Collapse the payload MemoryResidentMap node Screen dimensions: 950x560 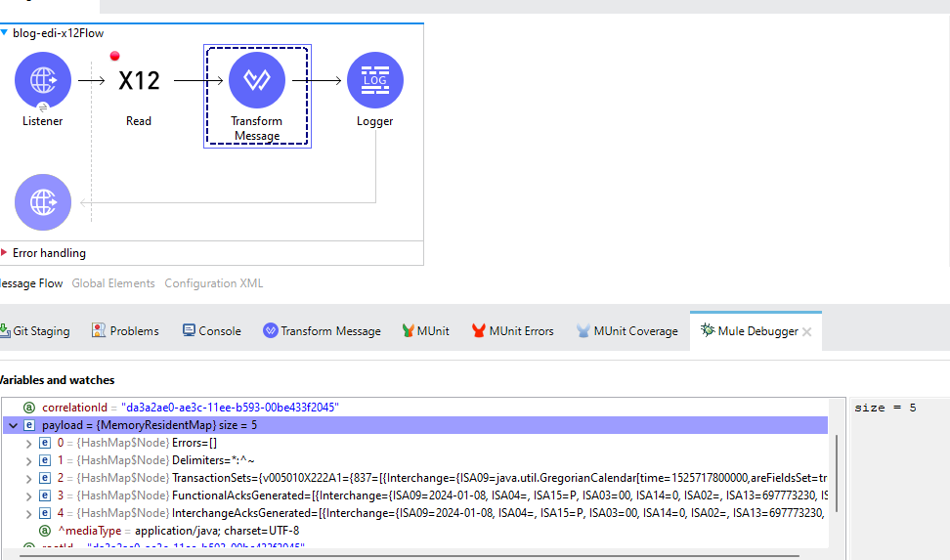(x=13, y=426)
